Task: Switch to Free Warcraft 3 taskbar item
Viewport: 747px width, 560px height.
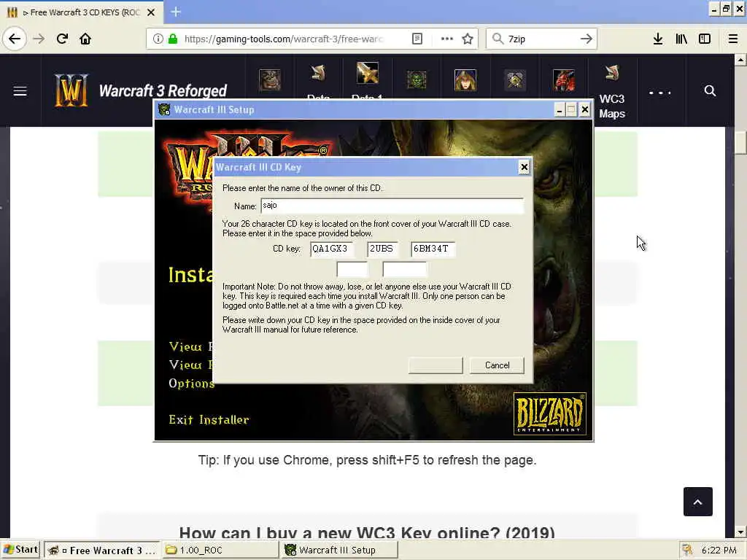Action: (x=102, y=550)
